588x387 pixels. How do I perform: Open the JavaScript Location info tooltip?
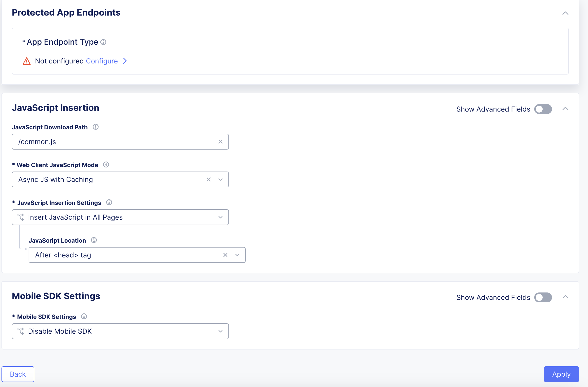pyautogui.click(x=94, y=240)
